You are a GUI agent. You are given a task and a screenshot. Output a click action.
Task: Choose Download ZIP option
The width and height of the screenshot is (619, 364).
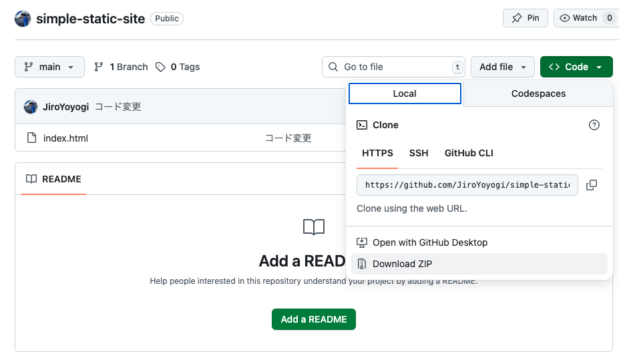[x=479, y=264]
